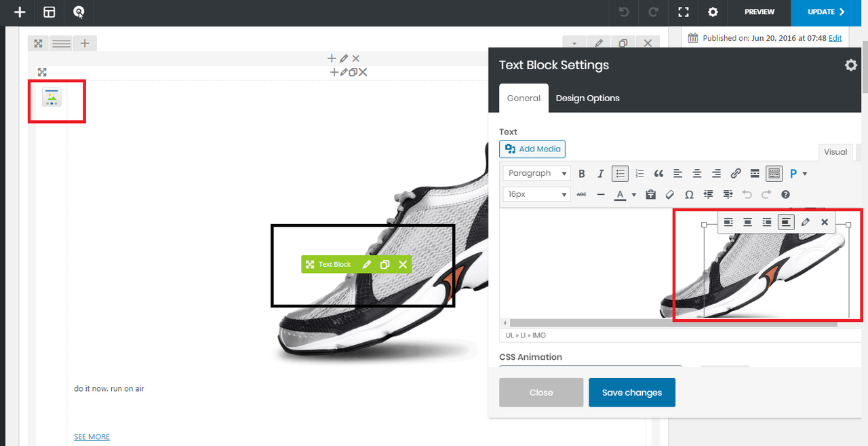Screen dimensions: 868x446
Task: Insert special character with Omega icon
Action: pos(689,195)
